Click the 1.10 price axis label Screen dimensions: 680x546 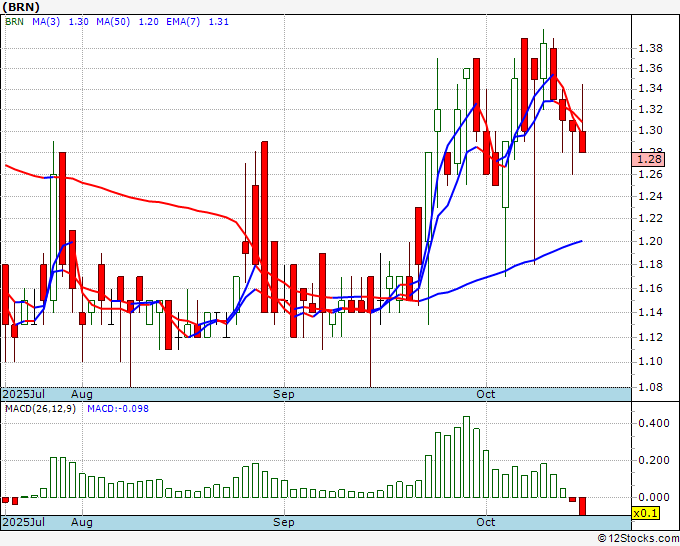tap(651, 362)
